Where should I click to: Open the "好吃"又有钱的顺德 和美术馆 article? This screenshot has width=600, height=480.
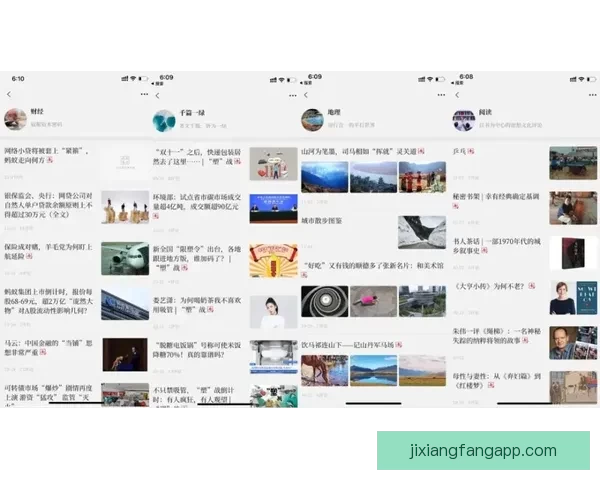point(372,269)
